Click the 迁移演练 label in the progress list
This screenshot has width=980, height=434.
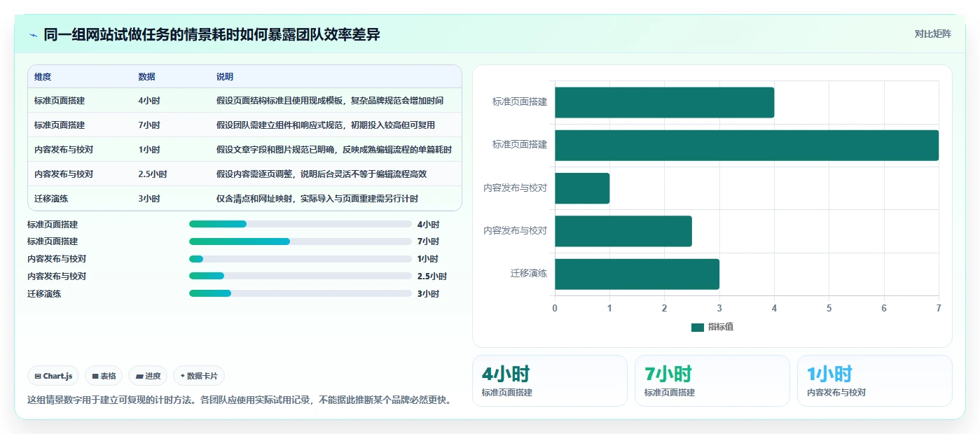tap(44, 294)
